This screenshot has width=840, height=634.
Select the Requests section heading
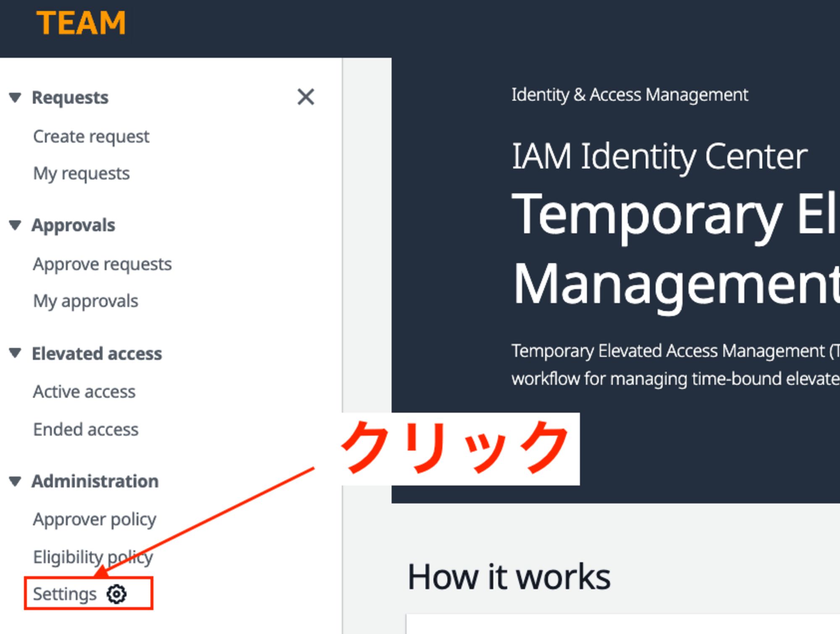pyautogui.click(x=70, y=97)
